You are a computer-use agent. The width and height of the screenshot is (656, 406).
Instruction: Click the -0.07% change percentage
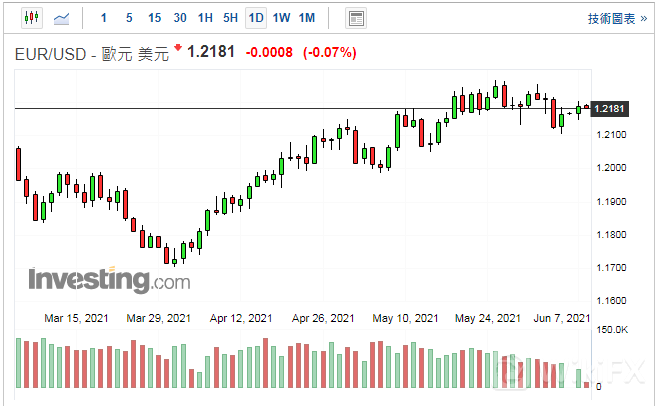[x=329, y=52]
